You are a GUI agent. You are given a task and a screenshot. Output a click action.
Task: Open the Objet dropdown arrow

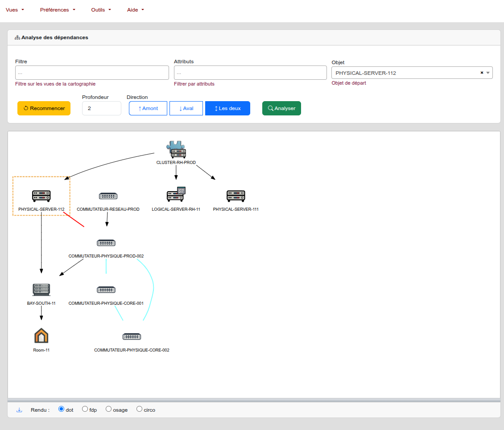(x=488, y=73)
